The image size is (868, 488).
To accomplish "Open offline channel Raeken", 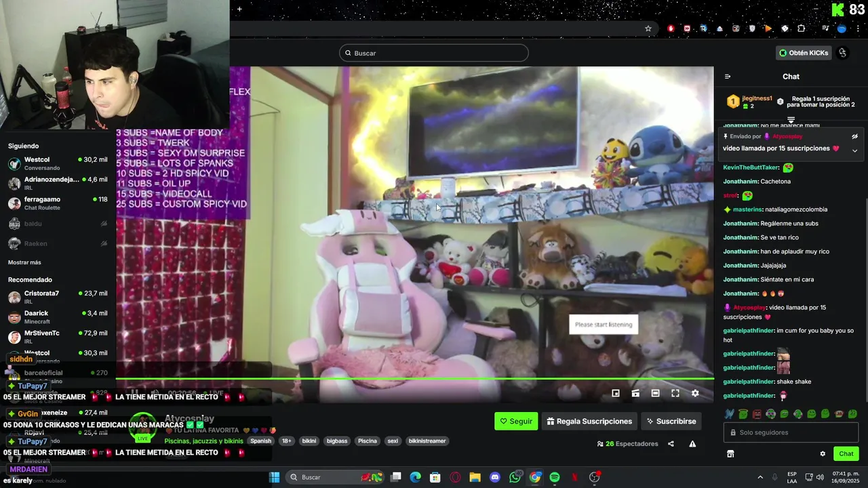I will pyautogui.click(x=58, y=243).
